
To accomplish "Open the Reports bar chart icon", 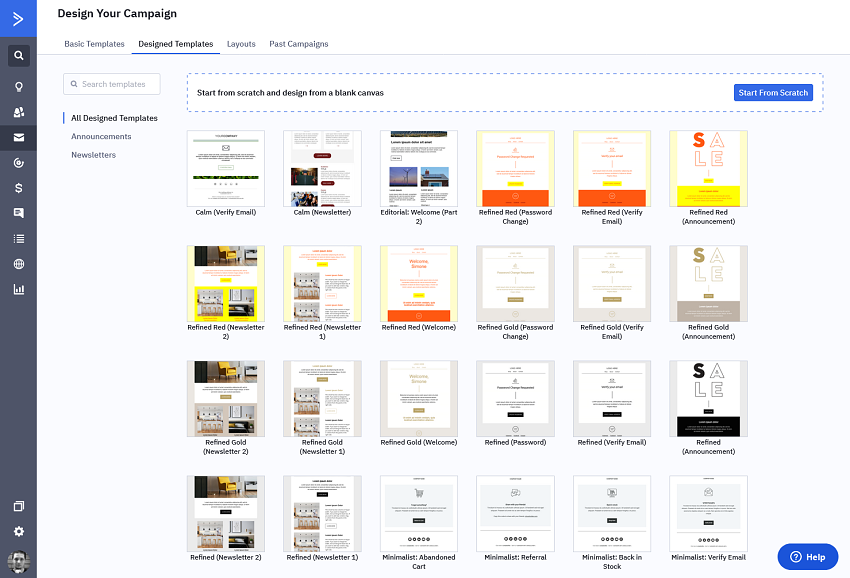I will (x=18, y=289).
